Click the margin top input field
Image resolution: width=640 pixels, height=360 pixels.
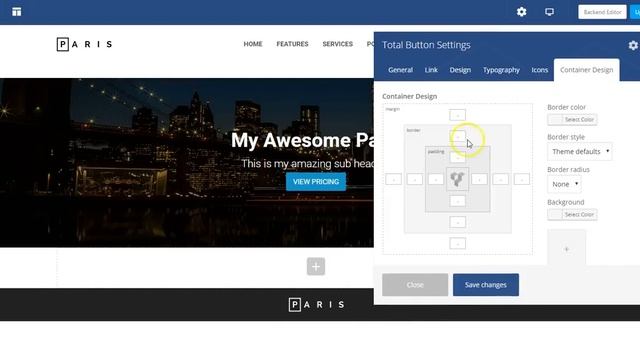[x=457, y=115]
